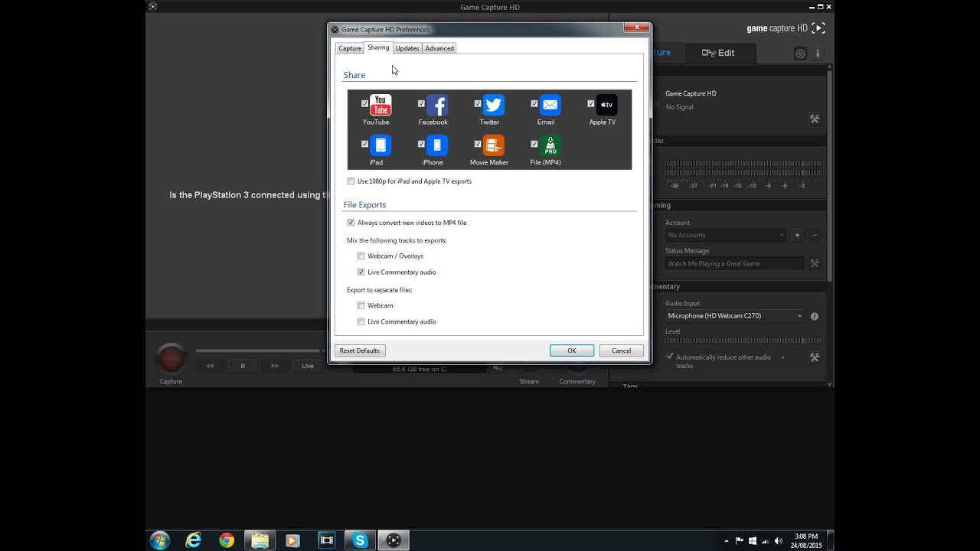Click the Status Message text field

(x=735, y=263)
